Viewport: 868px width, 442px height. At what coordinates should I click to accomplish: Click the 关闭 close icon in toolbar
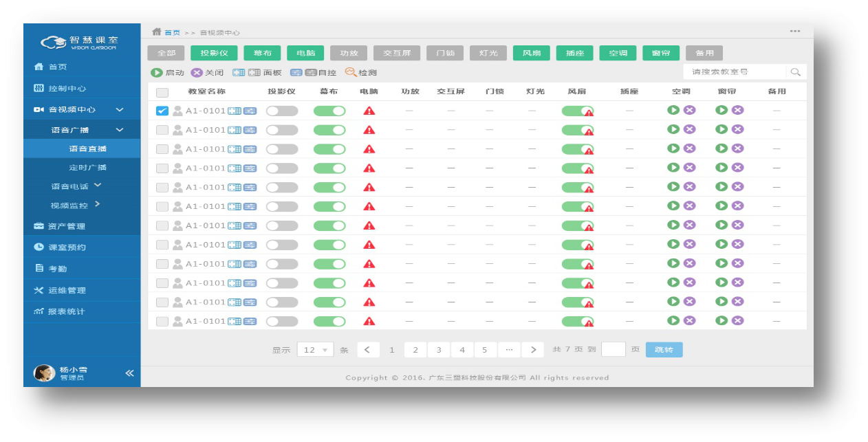point(197,72)
